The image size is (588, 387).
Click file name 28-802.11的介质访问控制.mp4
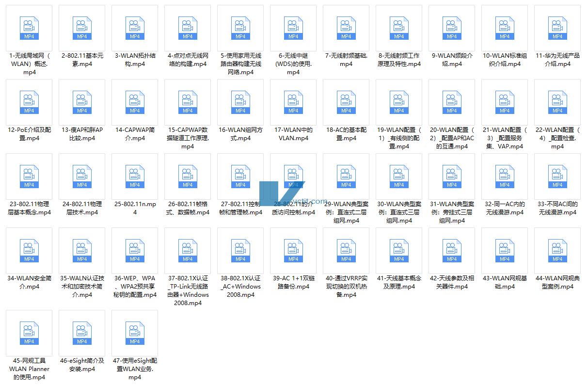(x=293, y=208)
